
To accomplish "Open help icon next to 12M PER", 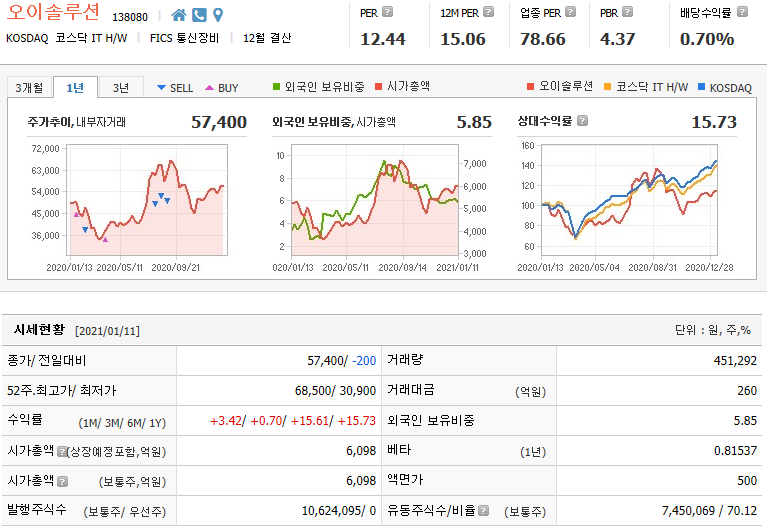I will coord(488,12).
